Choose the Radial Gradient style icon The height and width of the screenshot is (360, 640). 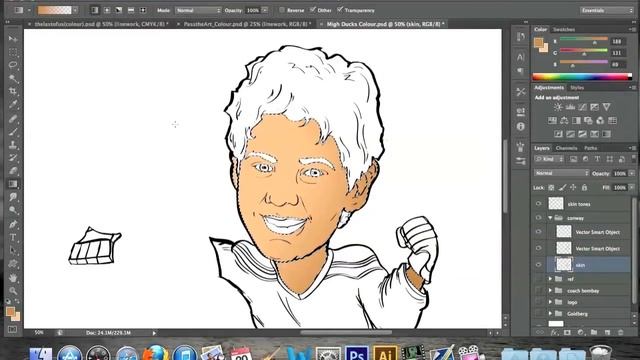[x=107, y=10]
